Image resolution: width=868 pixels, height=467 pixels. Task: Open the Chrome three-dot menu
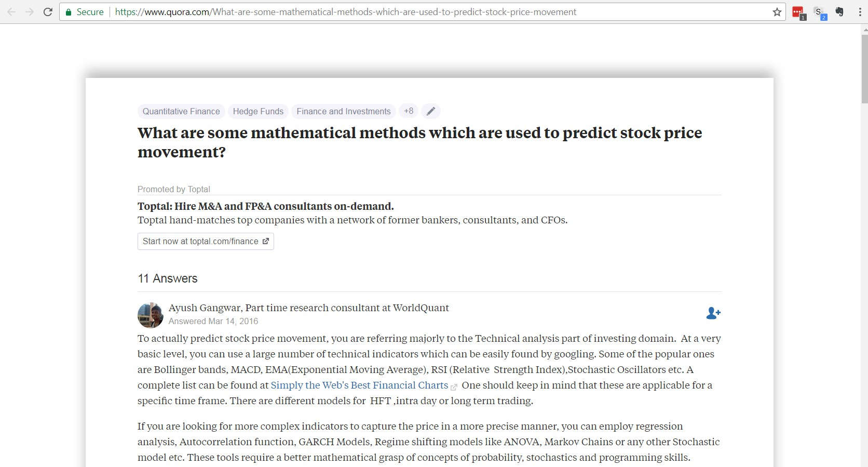[860, 12]
